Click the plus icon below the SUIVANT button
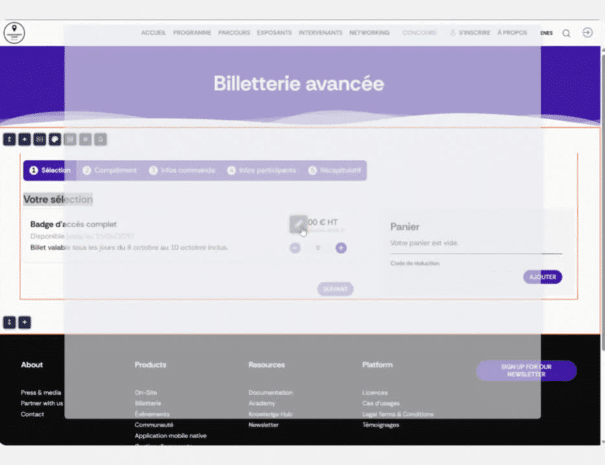The height and width of the screenshot is (465, 605). coord(24,322)
